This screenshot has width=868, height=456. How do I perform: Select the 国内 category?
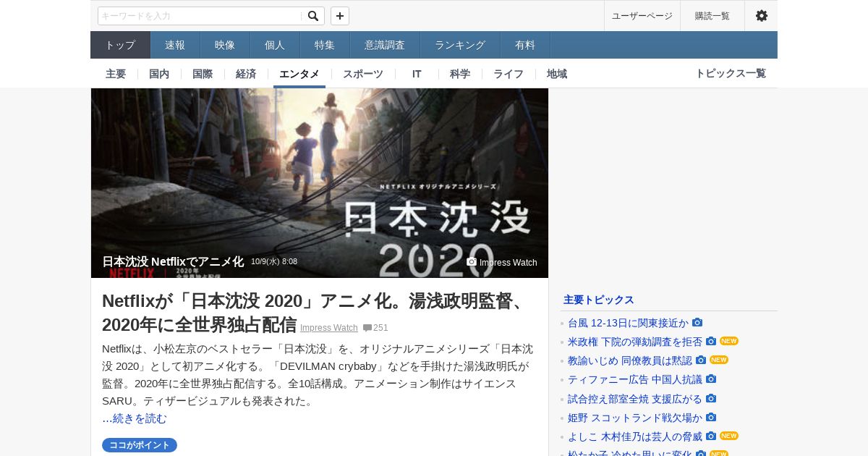tap(159, 74)
